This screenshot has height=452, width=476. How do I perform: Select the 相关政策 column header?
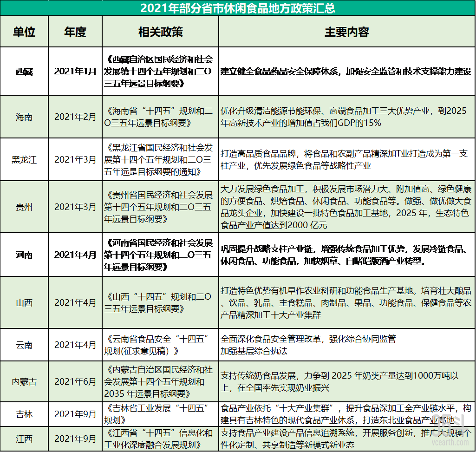coord(160,32)
